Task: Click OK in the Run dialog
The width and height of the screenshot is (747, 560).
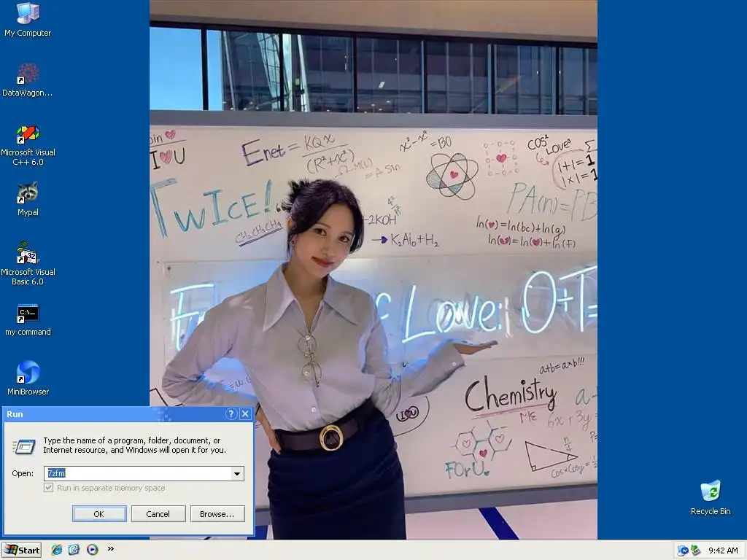Action: pyautogui.click(x=99, y=514)
